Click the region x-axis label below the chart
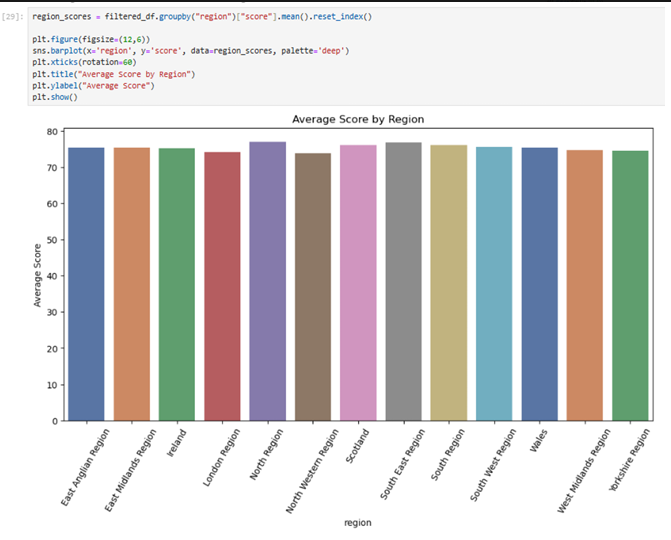Screen dimensions: 671x540 (x=358, y=521)
